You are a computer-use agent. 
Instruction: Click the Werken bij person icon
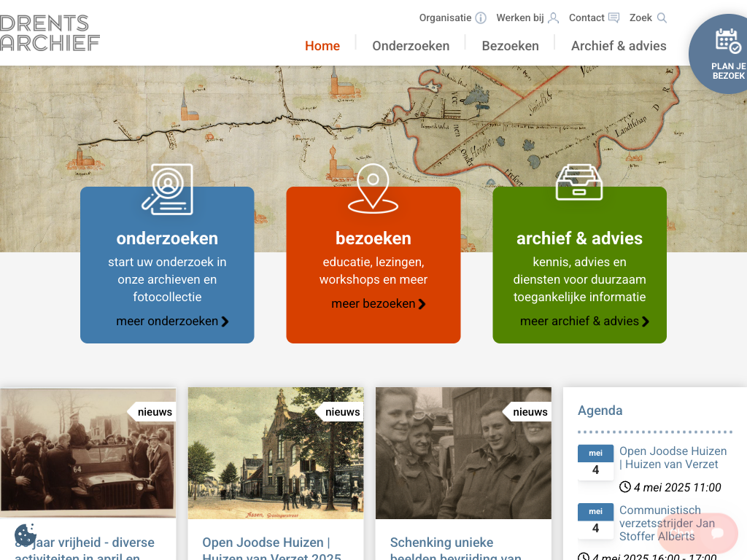point(554,18)
